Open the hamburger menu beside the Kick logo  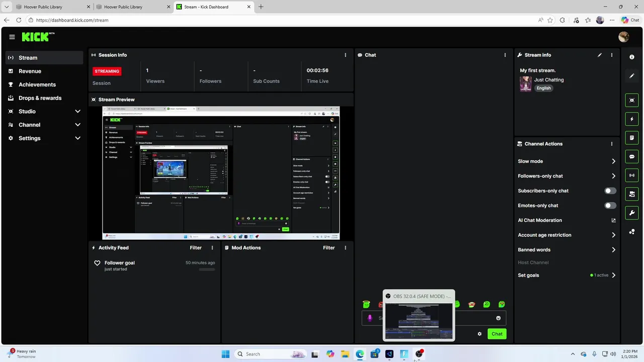point(12,37)
